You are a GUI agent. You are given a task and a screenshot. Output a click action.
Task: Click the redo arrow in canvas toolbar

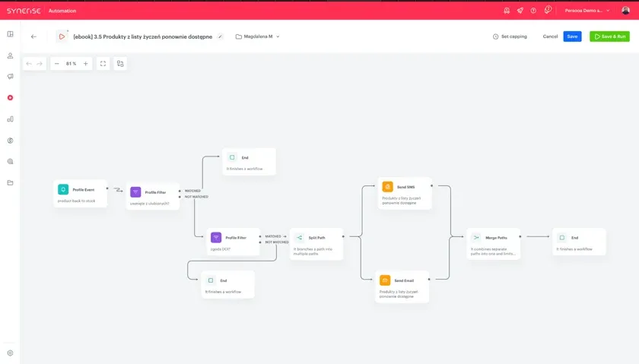click(40, 64)
